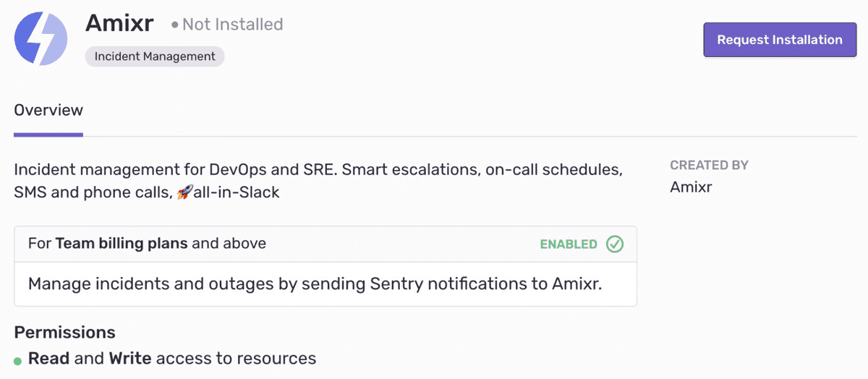The image size is (868, 379).
Task: Click the Read and Write access line
Action: click(172, 359)
